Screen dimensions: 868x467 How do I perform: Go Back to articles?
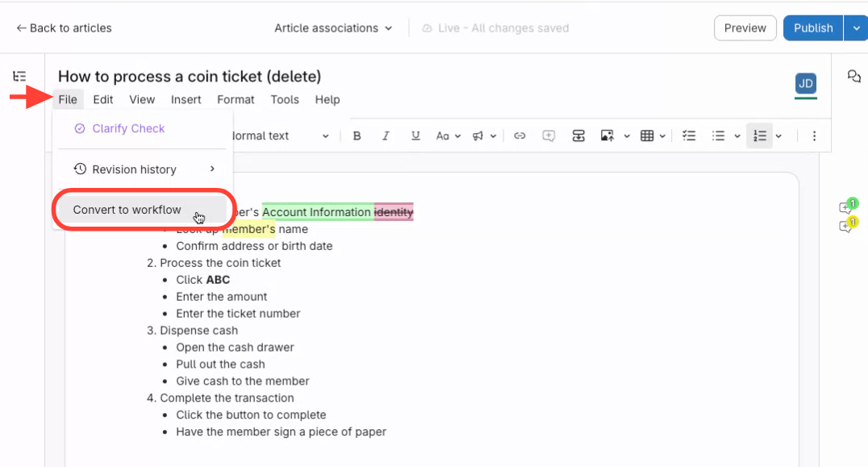(x=64, y=28)
